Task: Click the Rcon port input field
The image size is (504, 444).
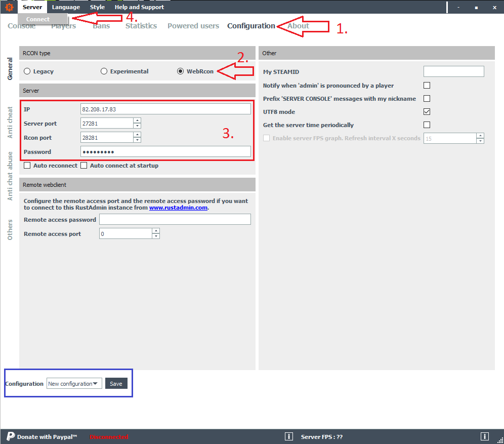Action: click(107, 137)
